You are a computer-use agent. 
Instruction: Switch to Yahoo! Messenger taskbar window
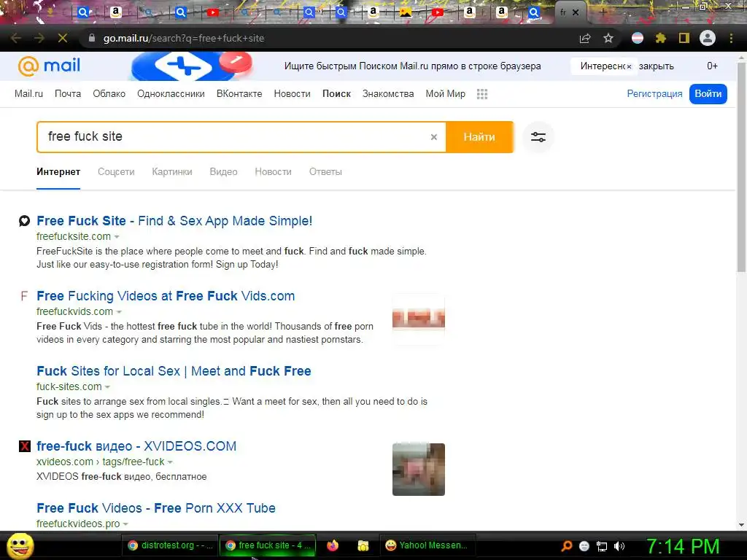[x=427, y=545]
